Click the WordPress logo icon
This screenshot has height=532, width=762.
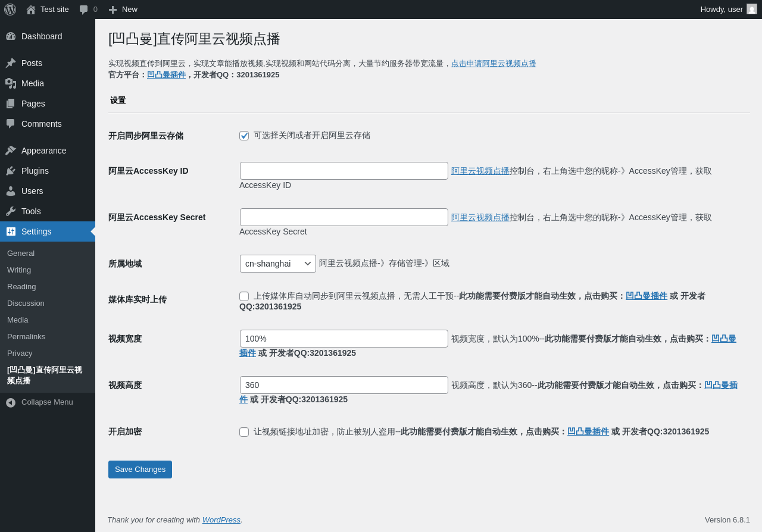coord(10,10)
